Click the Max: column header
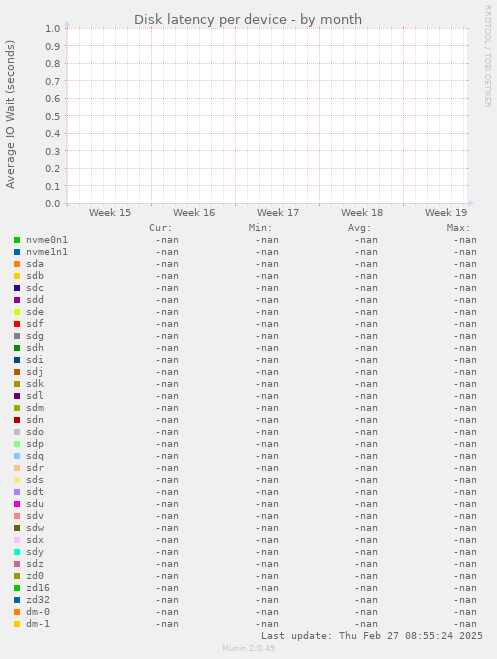 click(x=458, y=228)
